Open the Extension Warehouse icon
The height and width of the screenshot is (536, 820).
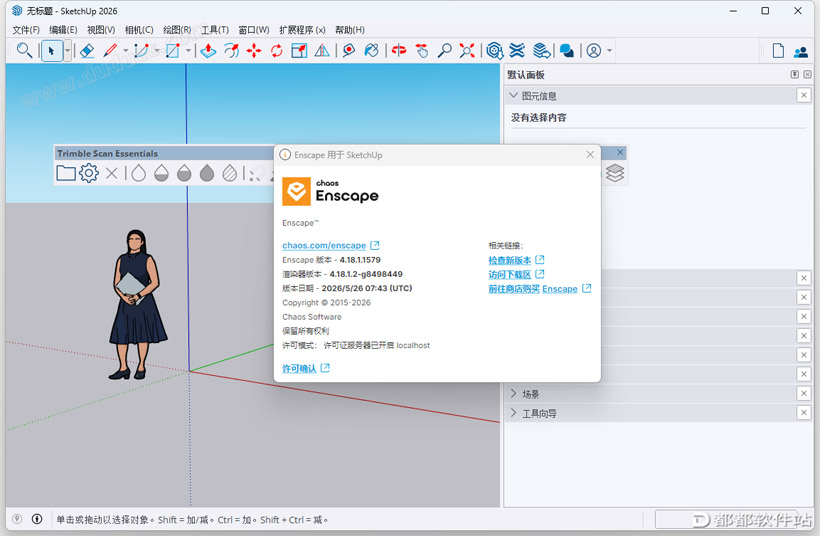coord(517,51)
